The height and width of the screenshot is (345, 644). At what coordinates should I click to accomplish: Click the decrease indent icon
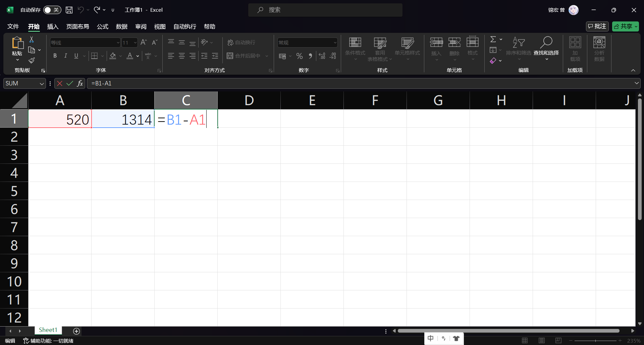tap(204, 56)
